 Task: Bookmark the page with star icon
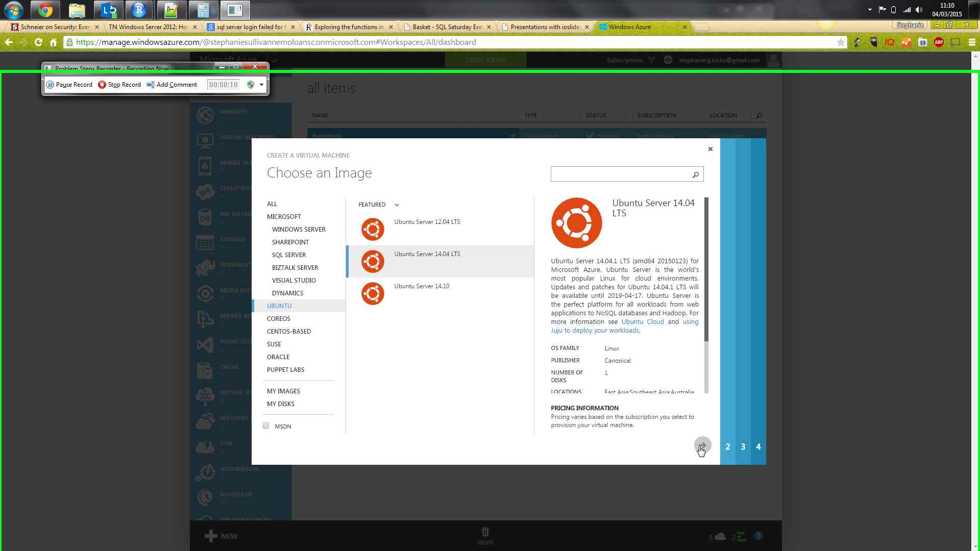(840, 42)
